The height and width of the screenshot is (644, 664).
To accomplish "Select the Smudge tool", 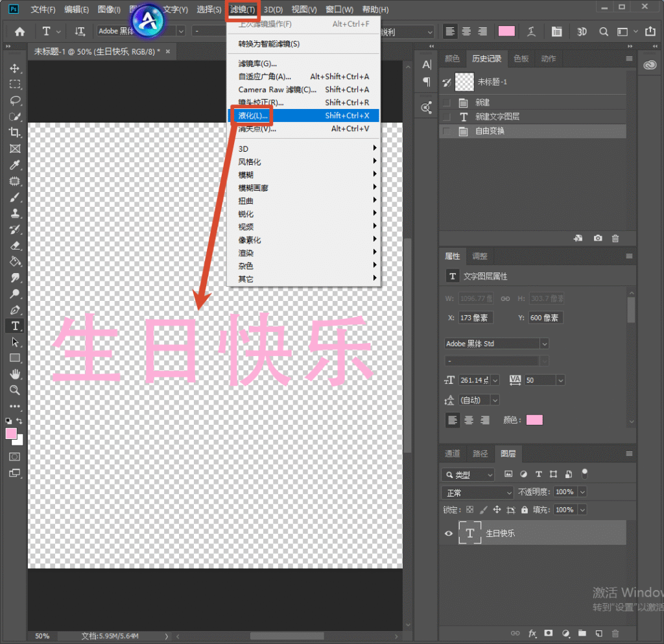I will click(15, 278).
